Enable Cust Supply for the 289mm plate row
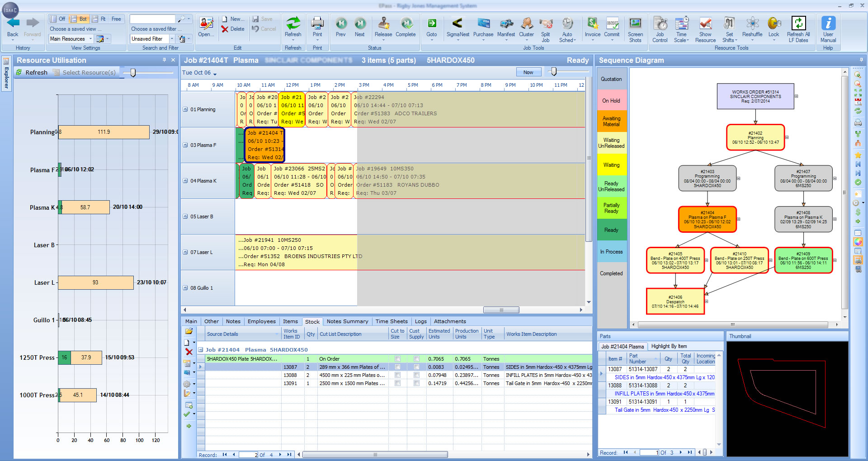The image size is (868, 461). pyautogui.click(x=416, y=367)
